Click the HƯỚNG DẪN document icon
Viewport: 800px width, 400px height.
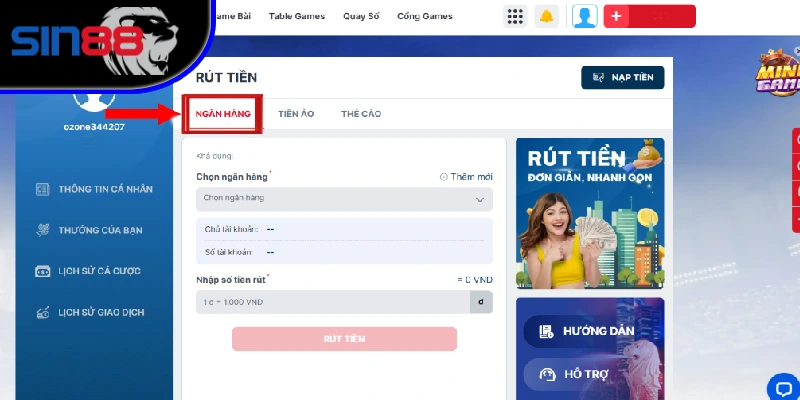pyautogui.click(x=546, y=332)
